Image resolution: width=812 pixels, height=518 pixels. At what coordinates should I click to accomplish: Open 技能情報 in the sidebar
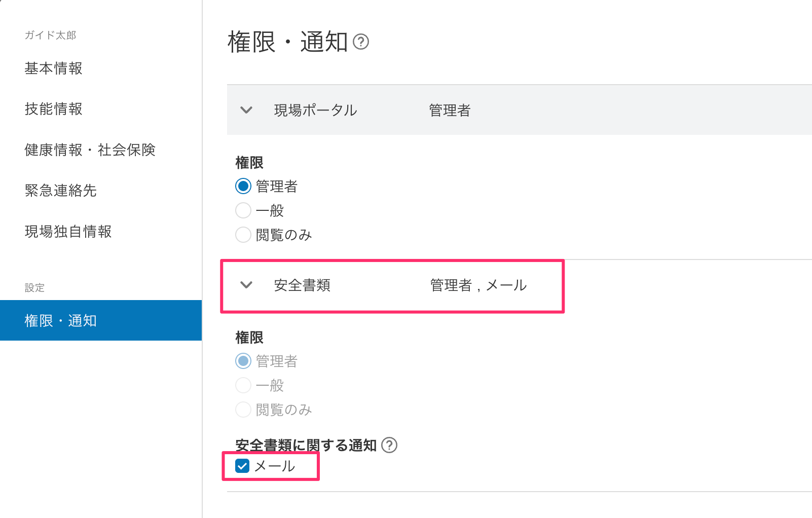(x=54, y=109)
